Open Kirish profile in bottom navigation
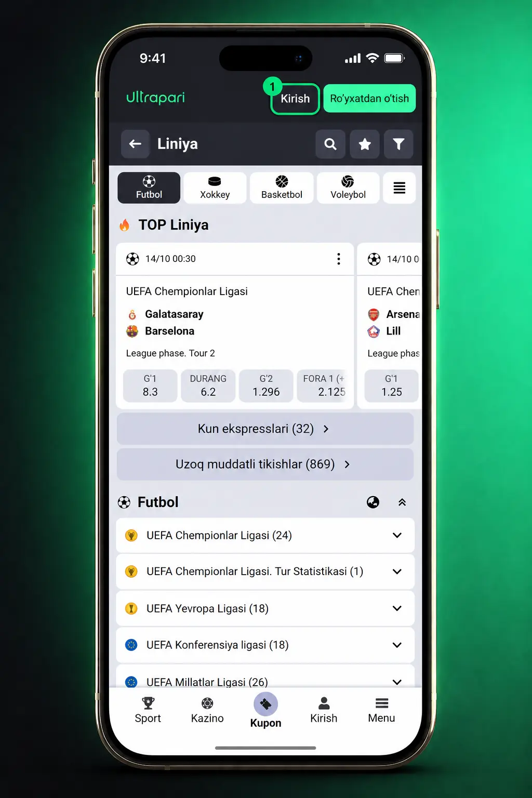This screenshot has width=532, height=798. (x=324, y=711)
